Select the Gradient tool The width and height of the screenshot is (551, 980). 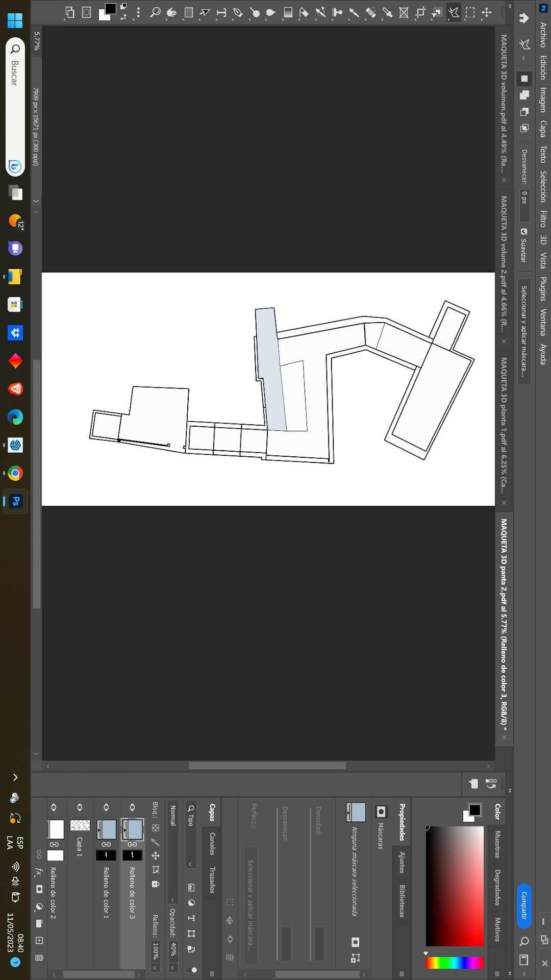click(x=288, y=12)
